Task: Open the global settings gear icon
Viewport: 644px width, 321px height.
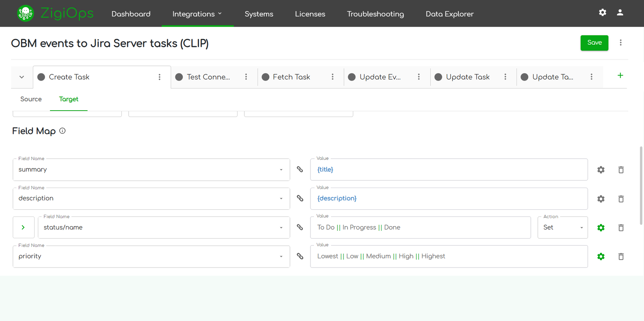Action: [603, 12]
